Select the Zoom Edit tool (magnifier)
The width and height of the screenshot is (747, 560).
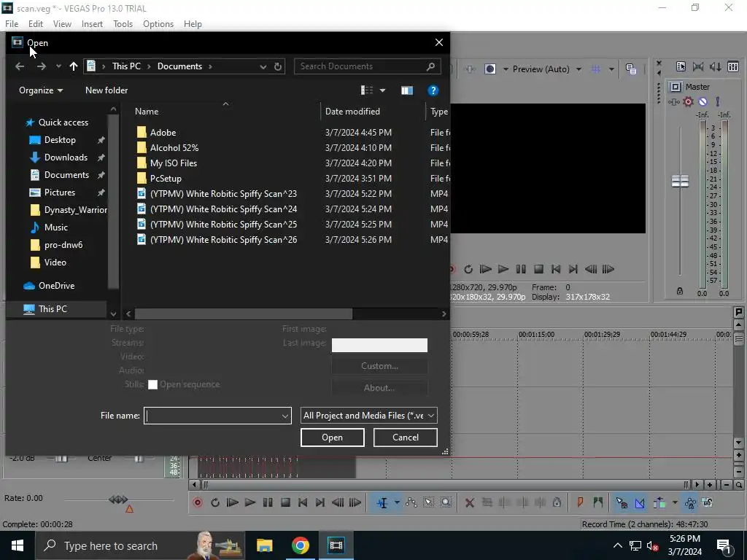(x=446, y=502)
